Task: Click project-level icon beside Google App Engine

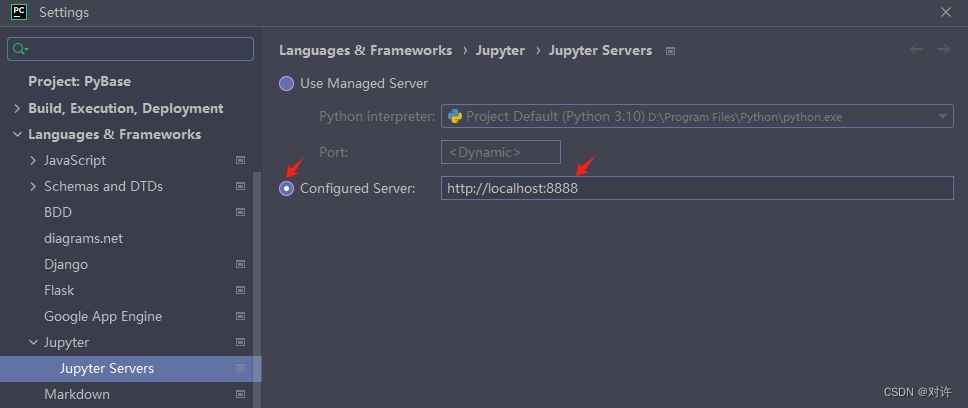Action: pos(240,316)
